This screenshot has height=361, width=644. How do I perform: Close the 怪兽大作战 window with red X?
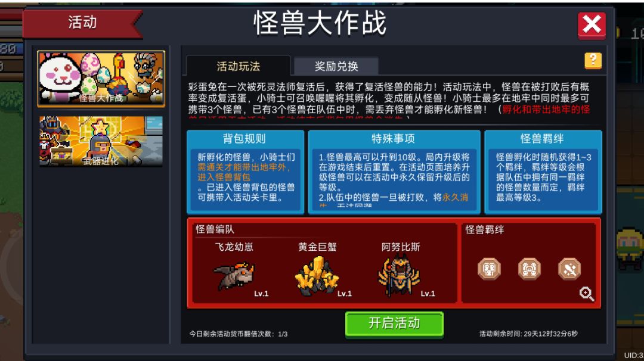592,25
